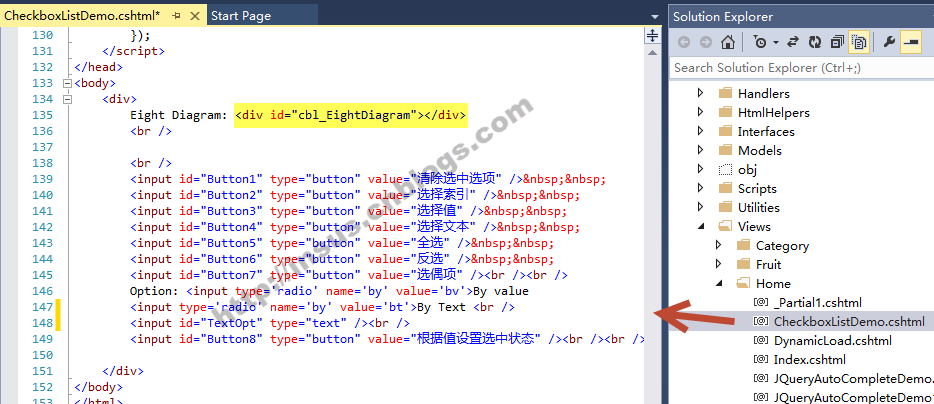
Task: Click line number 150 in the editor margin
Action: 42,355
